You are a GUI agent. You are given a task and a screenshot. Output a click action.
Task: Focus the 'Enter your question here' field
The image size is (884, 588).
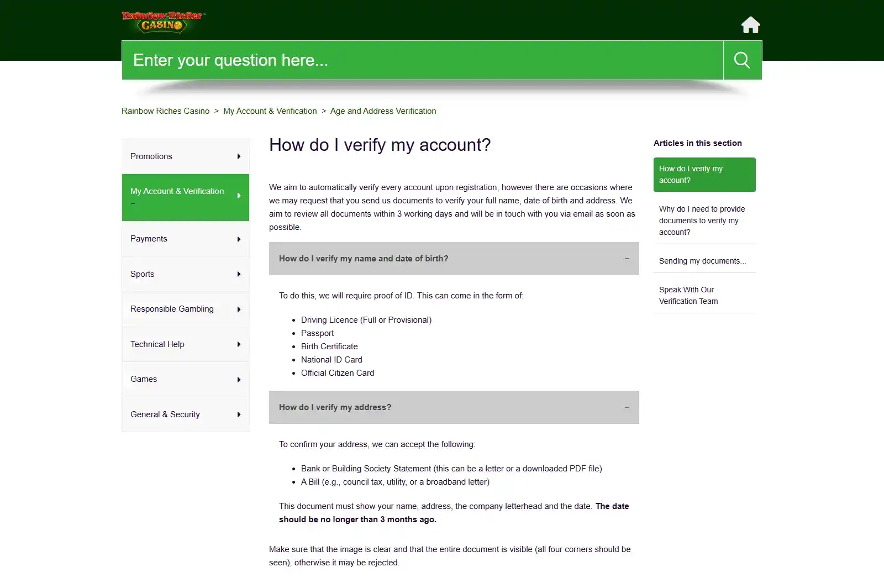tap(423, 60)
